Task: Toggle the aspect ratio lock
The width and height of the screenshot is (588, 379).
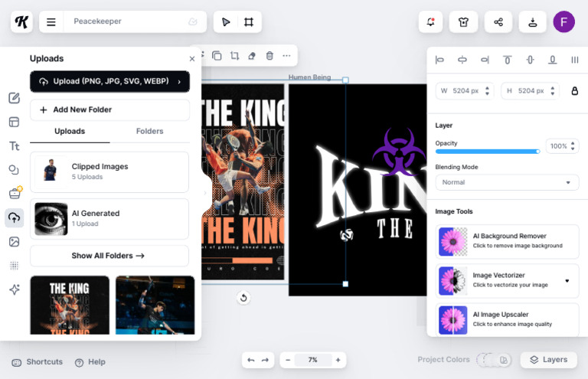Action: (x=574, y=90)
